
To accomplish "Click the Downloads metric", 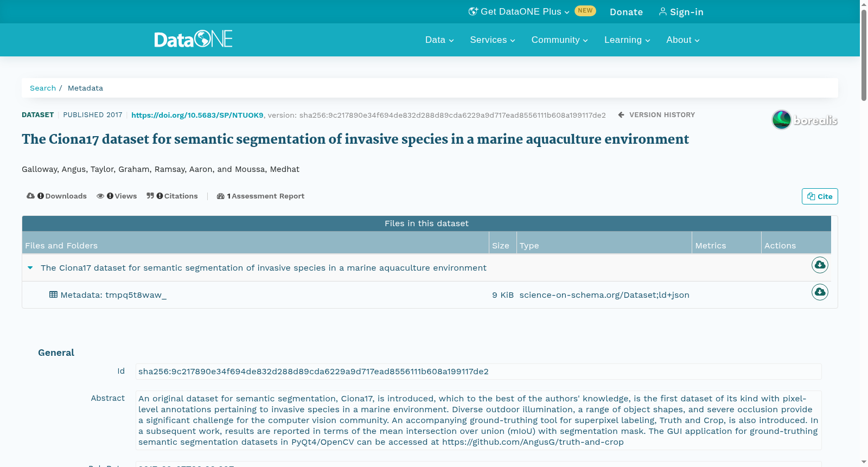I will 56,196.
